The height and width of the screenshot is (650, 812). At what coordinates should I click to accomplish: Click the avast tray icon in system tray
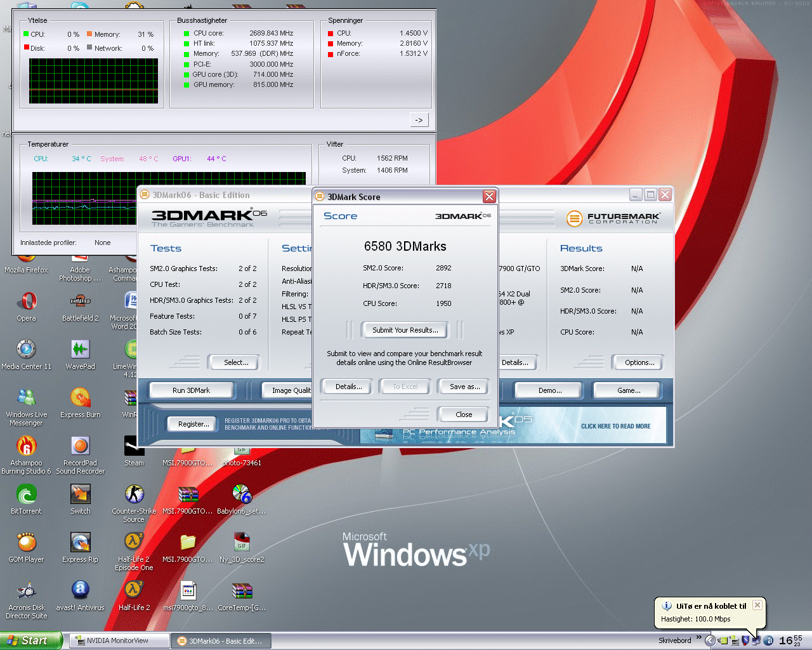pos(768,640)
